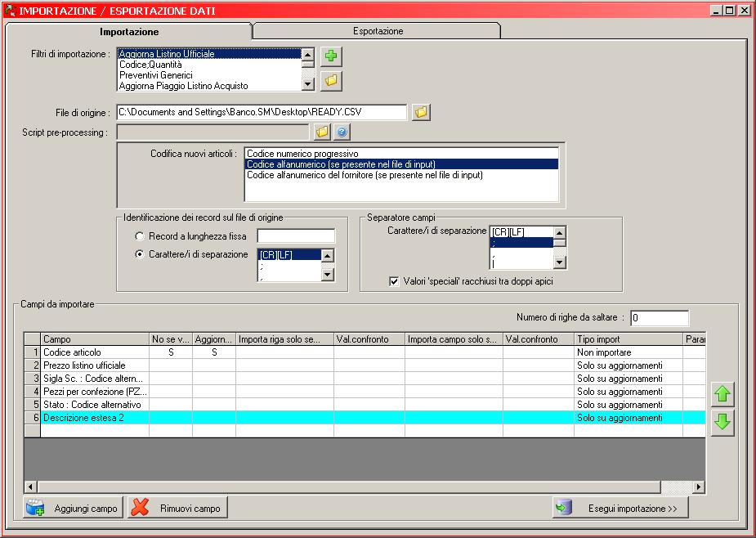This screenshot has height=538, width=756.
Task: Click Script pre-processing input field
Action: click(212, 132)
